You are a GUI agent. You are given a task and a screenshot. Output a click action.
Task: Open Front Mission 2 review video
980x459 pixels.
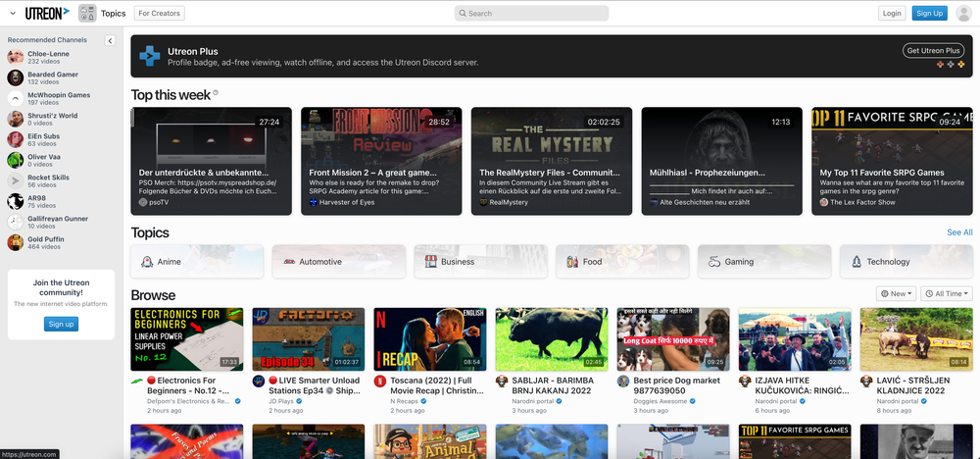[381, 162]
